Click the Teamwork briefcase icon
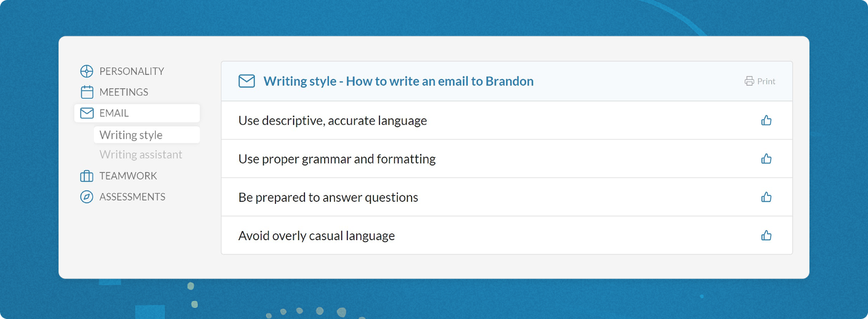 tap(87, 176)
